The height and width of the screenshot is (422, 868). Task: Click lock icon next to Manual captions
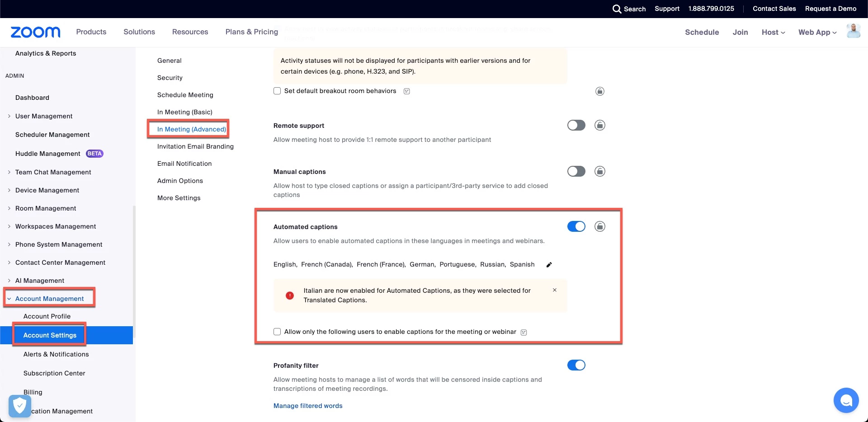600,171
